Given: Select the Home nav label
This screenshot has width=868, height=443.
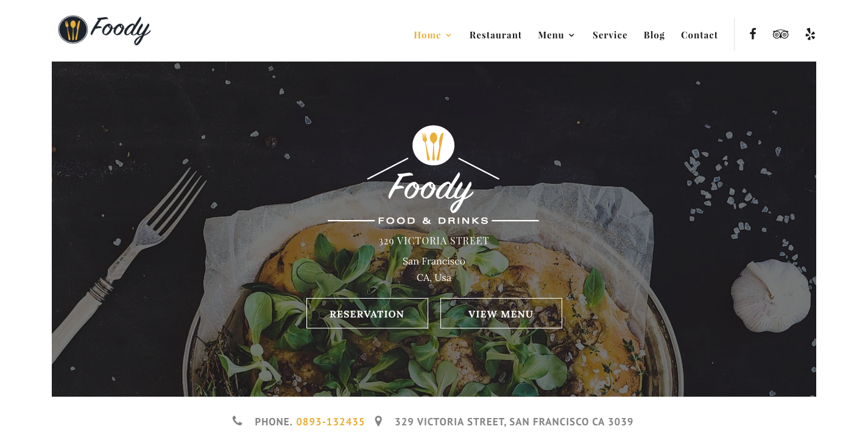Looking at the screenshot, I should click(427, 35).
